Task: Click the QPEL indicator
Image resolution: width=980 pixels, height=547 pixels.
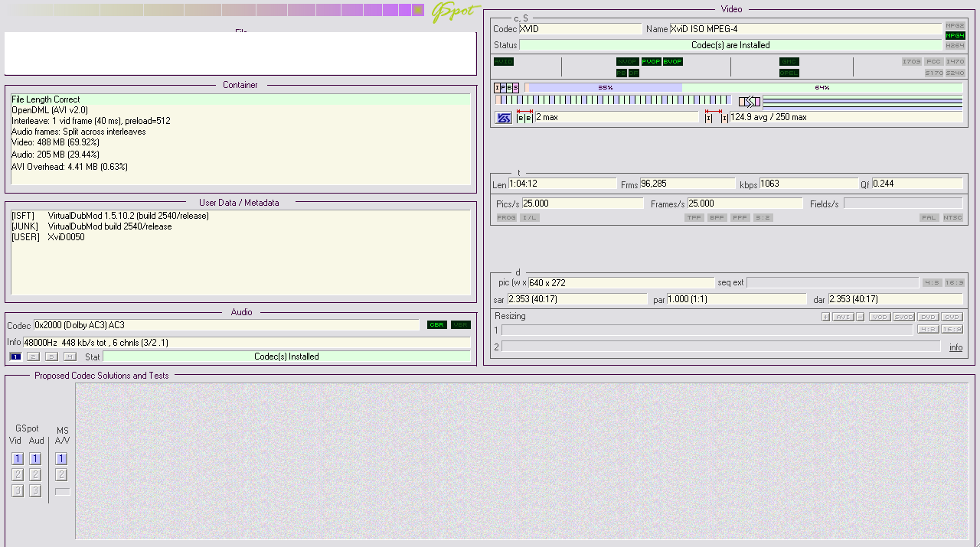Action: pos(789,73)
